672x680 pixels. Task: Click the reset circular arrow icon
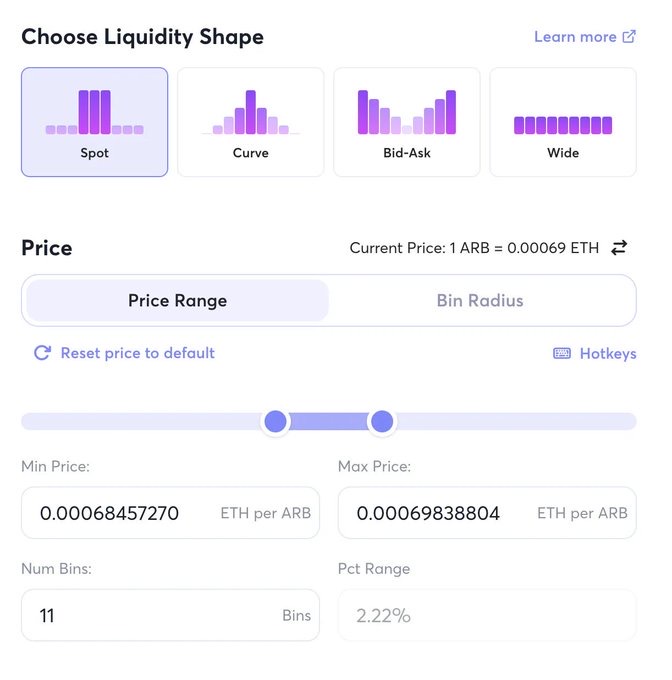point(42,353)
